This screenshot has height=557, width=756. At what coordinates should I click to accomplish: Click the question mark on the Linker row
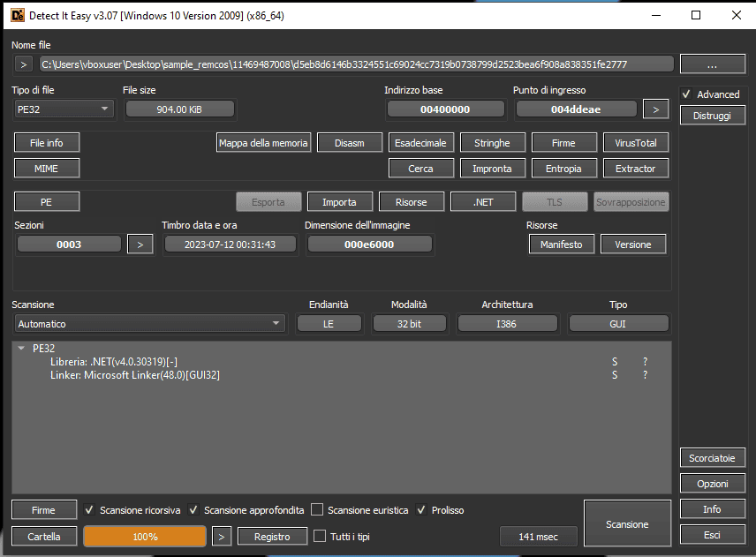click(645, 375)
